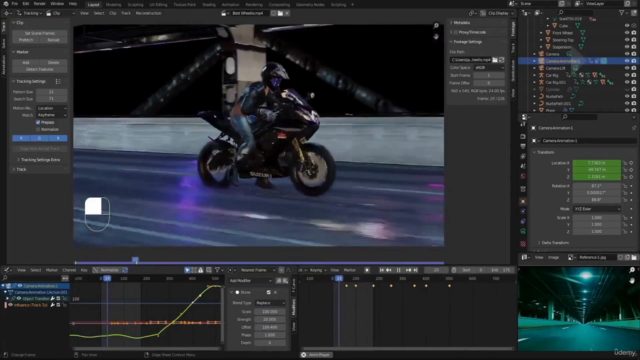Open the rotation Mode XYZ Euler dropdown

coord(597,209)
